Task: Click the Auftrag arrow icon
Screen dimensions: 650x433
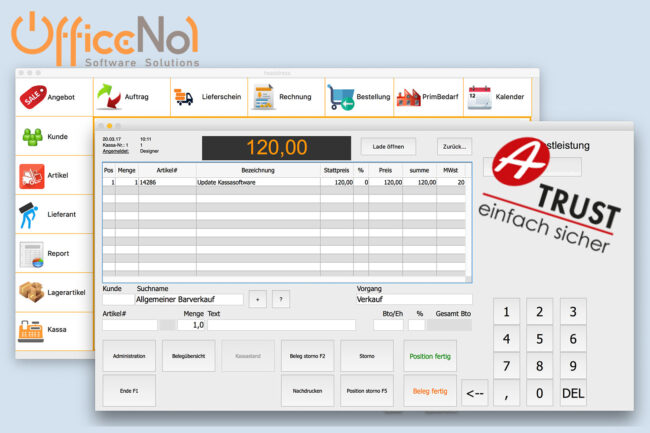Action: pyautogui.click(x=108, y=97)
